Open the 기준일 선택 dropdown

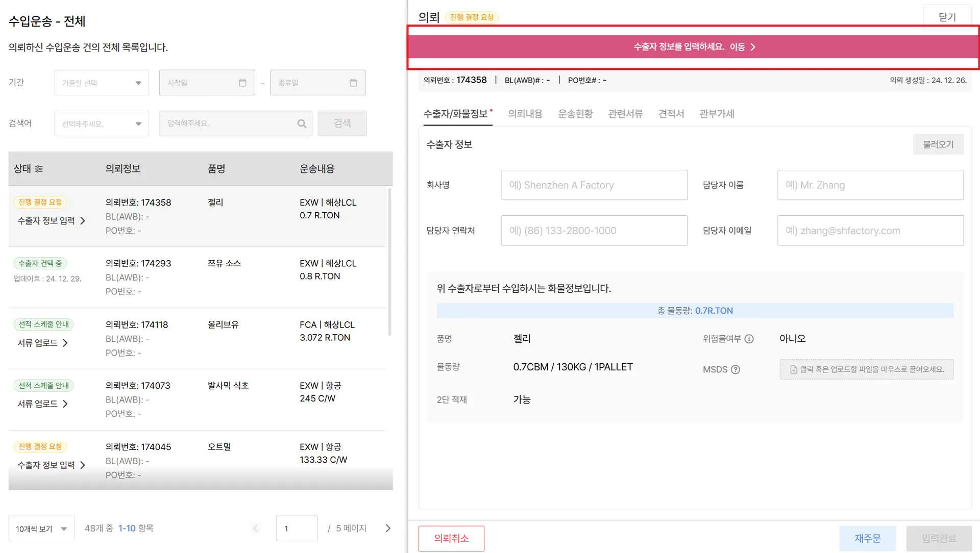(102, 83)
